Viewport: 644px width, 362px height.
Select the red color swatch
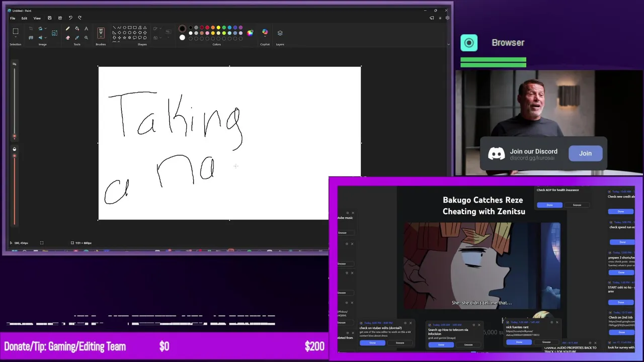click(x=207, y=27)
